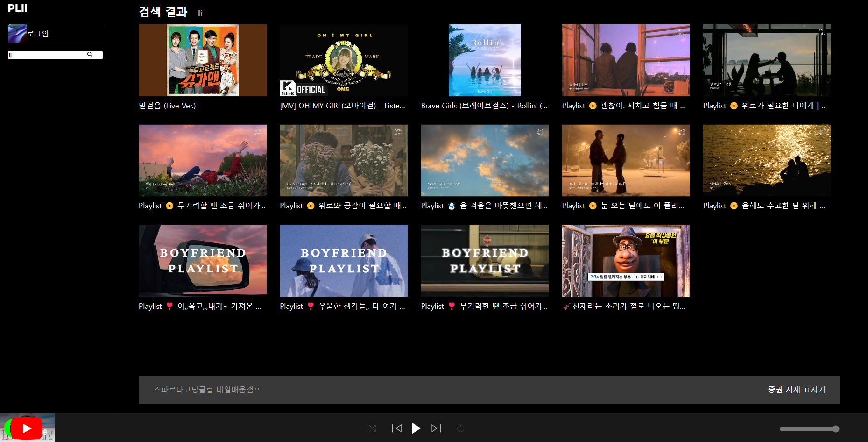Viewport: 868px width, 442px height.
Task: Open the flowers 위로와 공감이 필요할 때 thumbnail
Action: coord(344,160)
